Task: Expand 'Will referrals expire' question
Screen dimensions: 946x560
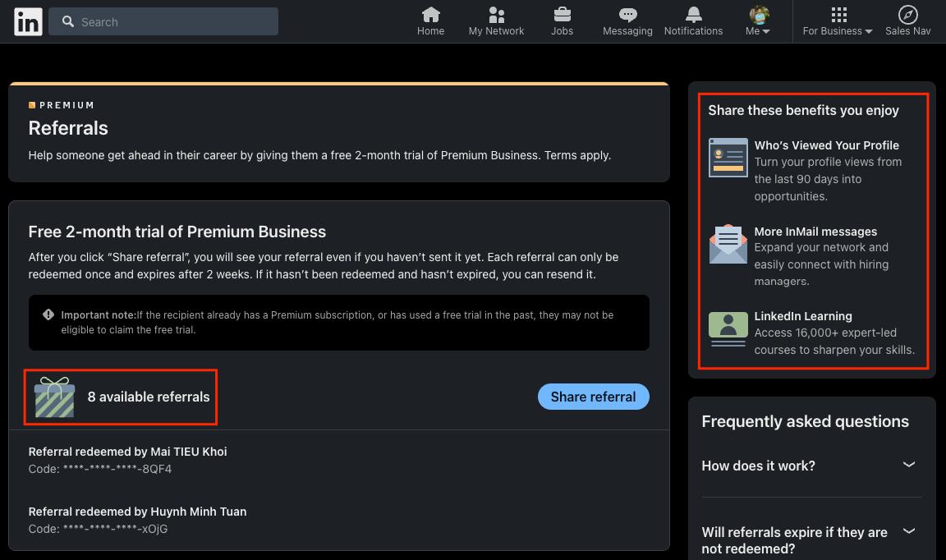Action: tap(811, 540)
